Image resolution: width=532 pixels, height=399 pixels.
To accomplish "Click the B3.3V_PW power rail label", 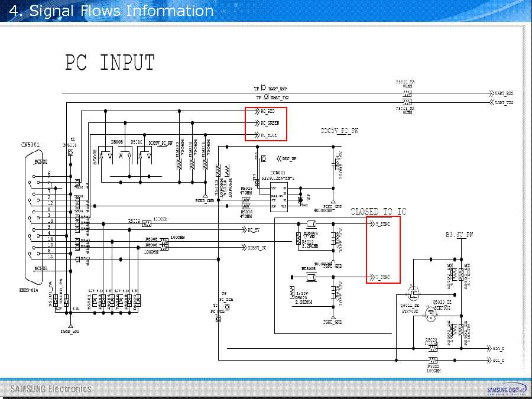I will pyautogui.click(x=459, y=235).
